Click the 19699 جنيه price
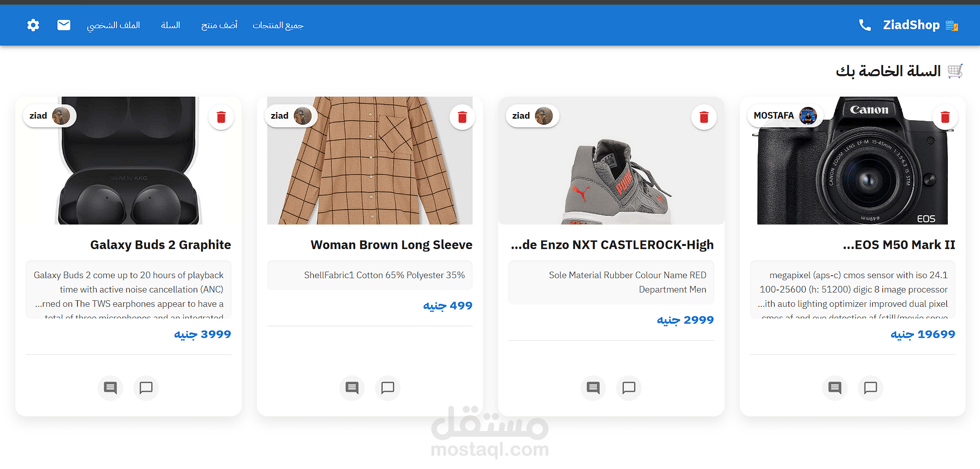Screen dimensions: 980x469 click(923, 334)
